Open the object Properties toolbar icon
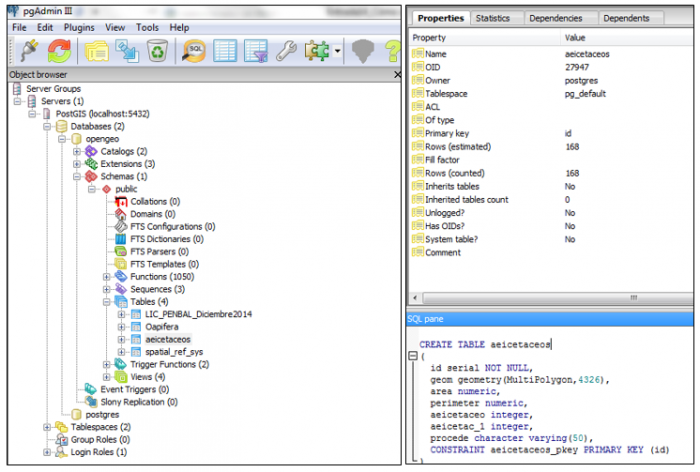Viewport: 700px width, 472px height. point(96,51)
